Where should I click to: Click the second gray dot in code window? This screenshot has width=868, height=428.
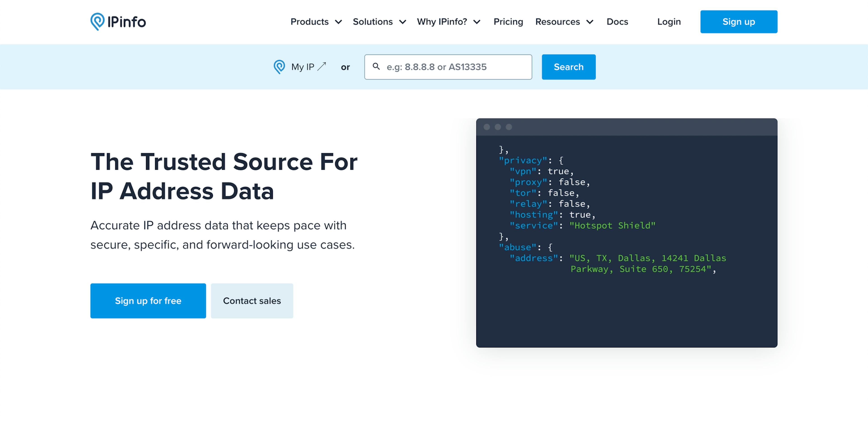click(498, 127)
